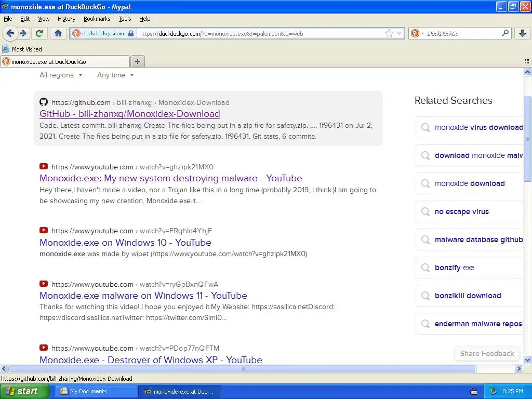This screenshot has height=399, width=532.
Task: Open the downloads panel arrow button
Action: click(523, 33)
